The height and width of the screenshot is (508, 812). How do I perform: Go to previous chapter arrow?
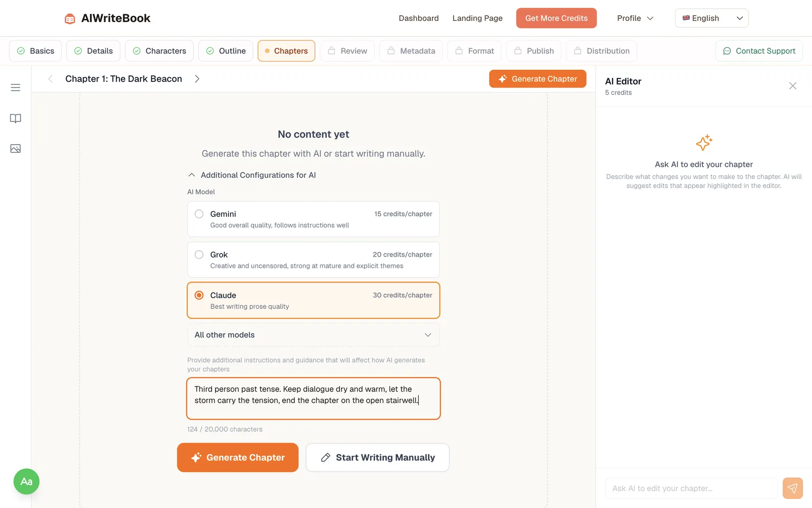(x=50, y=79)
